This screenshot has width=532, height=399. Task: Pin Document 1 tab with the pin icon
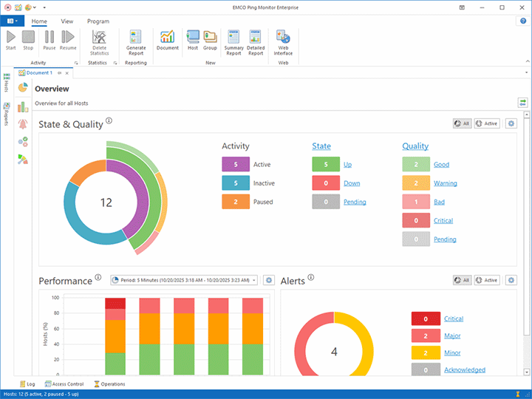tap(59, 73)
